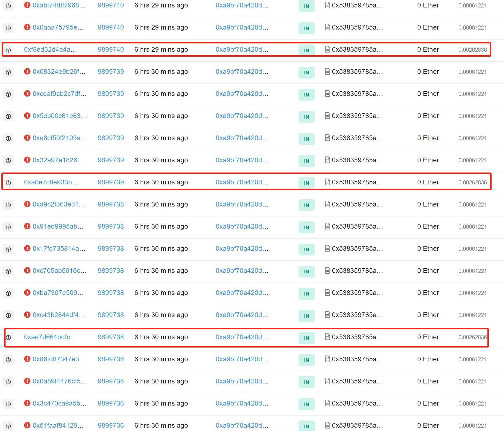Open transaction hash 0xf8ed32d4a4a

[x=50, y=49]
